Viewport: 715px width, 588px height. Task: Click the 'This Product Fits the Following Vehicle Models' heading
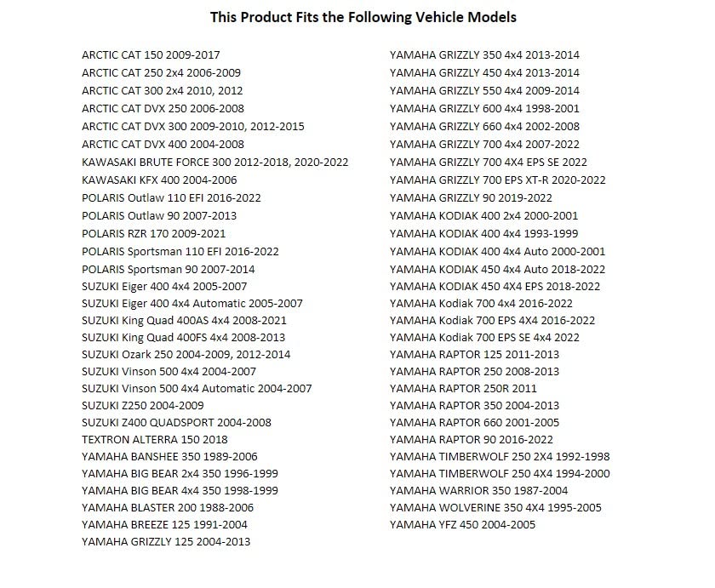363,17
